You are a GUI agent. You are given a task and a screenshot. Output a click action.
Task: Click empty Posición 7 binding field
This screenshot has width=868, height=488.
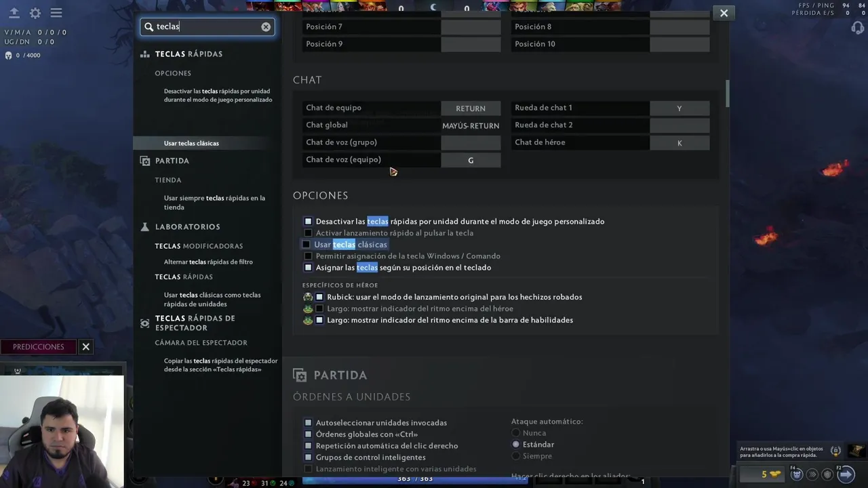pos(471,27)
